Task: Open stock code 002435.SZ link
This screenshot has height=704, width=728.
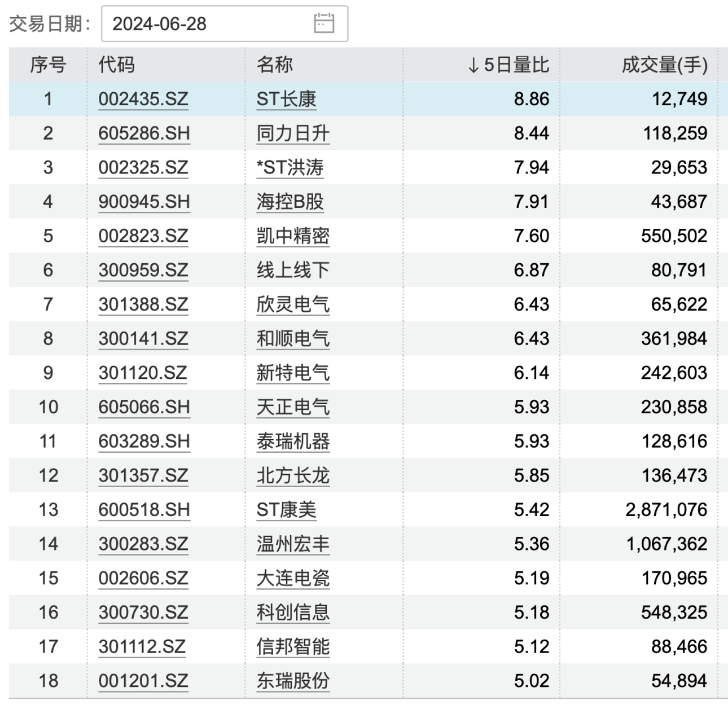Action: click(x=143, y=99)
